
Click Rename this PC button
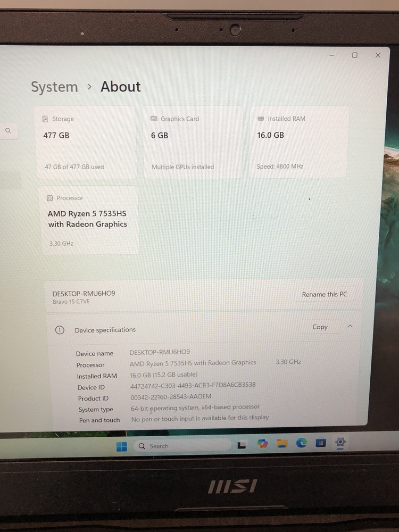click(325, 294)
